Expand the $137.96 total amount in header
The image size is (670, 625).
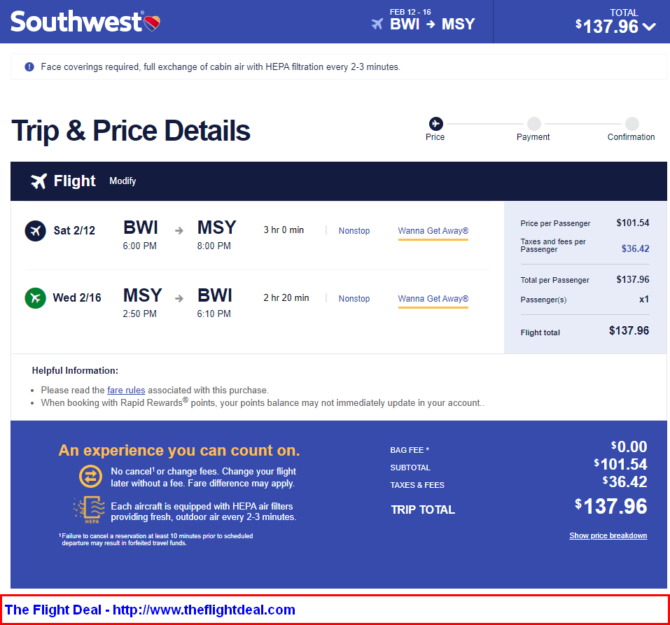pos(607,26)
